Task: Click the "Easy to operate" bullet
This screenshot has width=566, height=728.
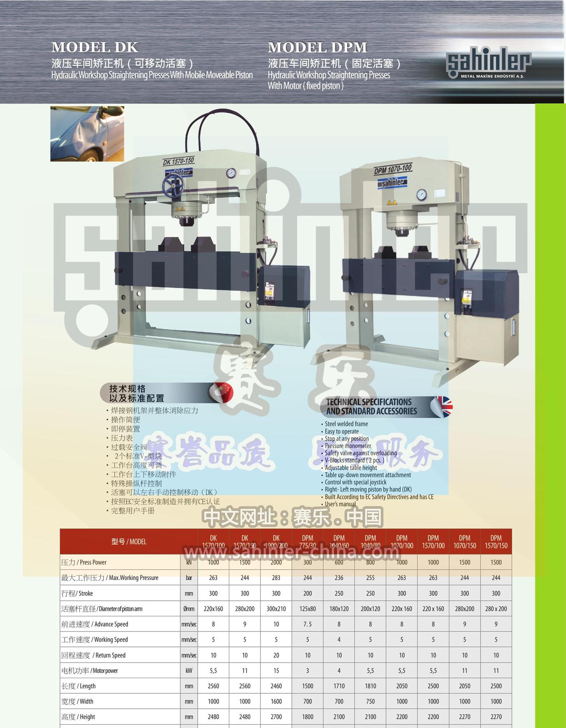Action: tap(342, 431)
